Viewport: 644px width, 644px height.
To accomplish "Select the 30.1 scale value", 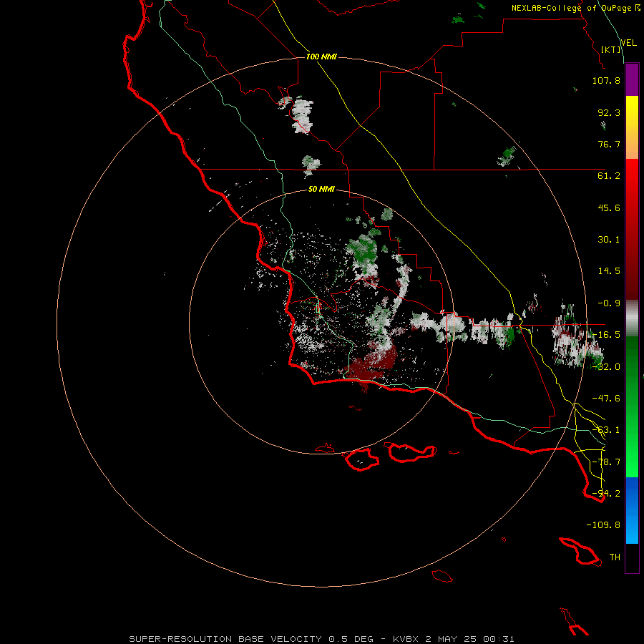I will tap(609, 240).
